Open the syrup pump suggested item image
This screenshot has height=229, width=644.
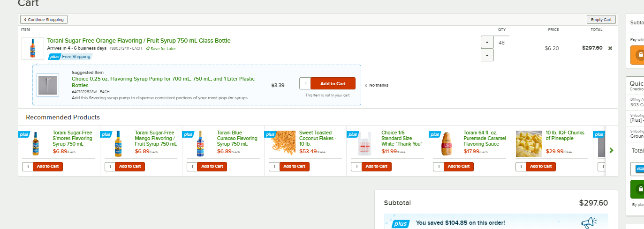tap(48, 85)
